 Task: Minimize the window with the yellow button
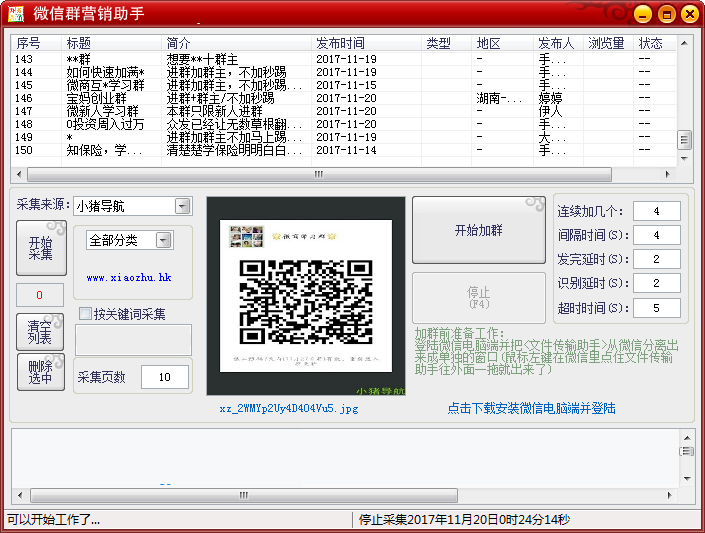[x=643, y=15]
